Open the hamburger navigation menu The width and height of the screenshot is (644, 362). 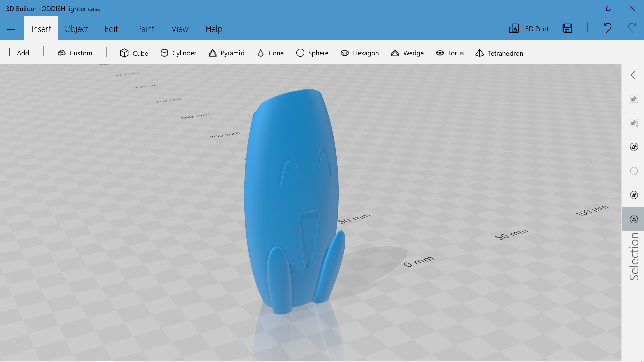pyautogui.click(x=11, y=28)
